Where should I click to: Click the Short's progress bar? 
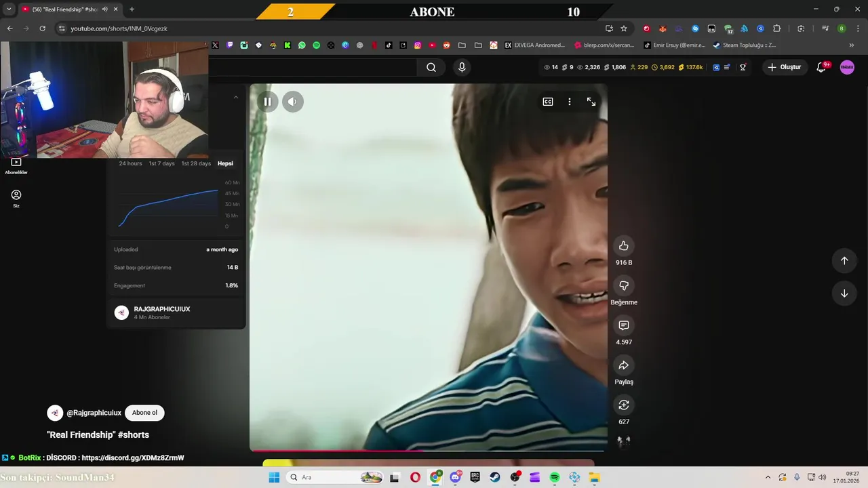pos(428,450)
